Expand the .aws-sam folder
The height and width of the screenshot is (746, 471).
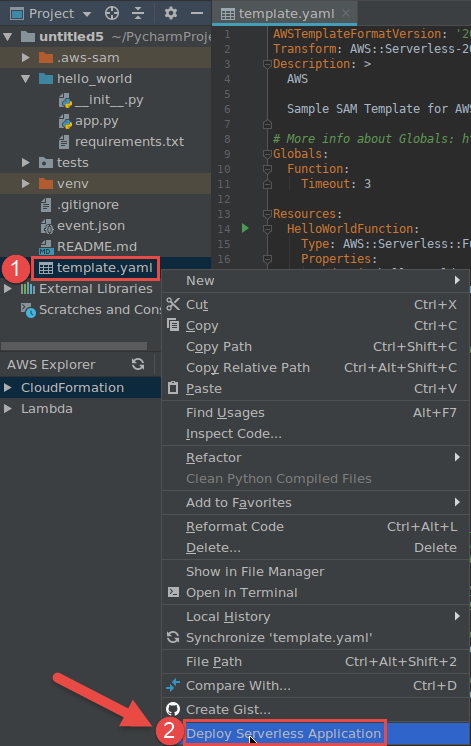26,58
